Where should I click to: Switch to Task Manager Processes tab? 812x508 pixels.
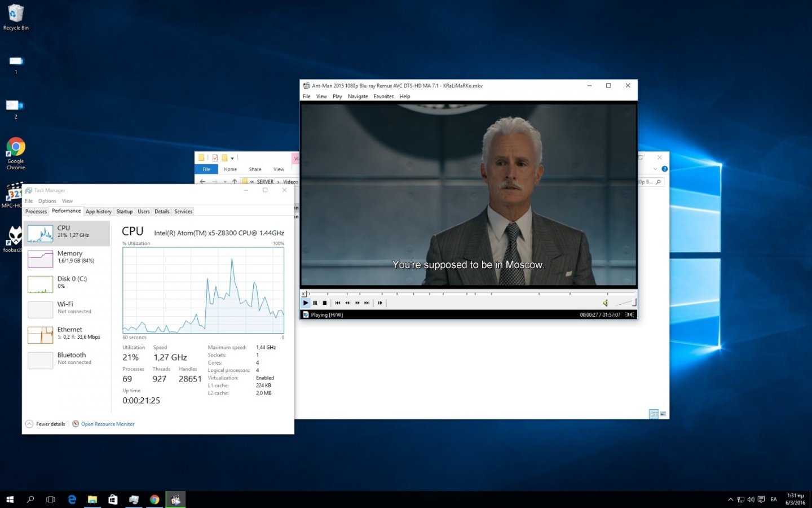36,212
